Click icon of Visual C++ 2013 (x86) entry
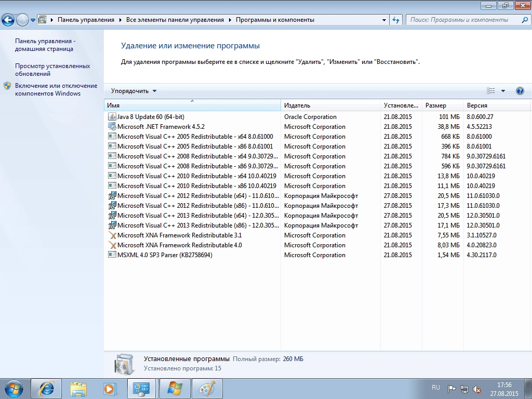The image size is (532, 399). (112, 225)
